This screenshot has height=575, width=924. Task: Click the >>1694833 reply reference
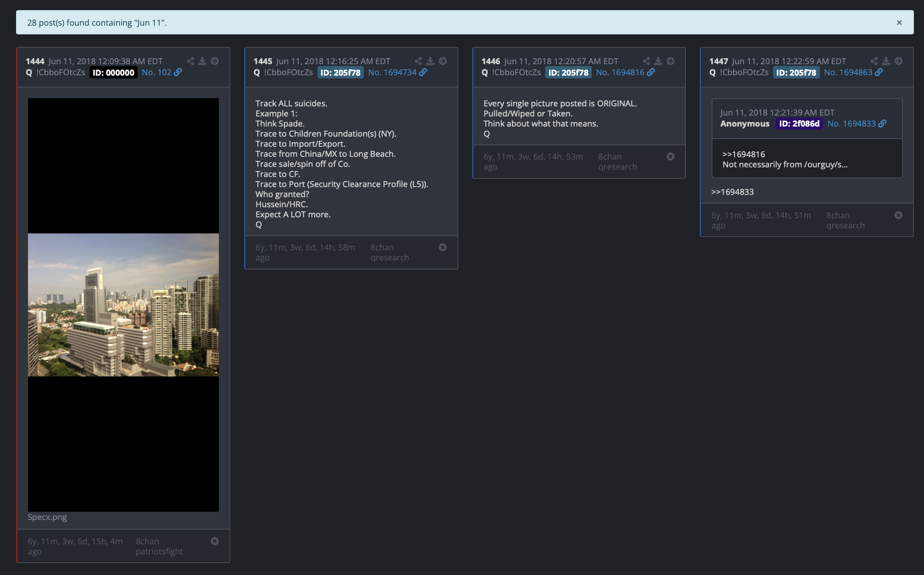pyautogui.click(x=732, y=192)
